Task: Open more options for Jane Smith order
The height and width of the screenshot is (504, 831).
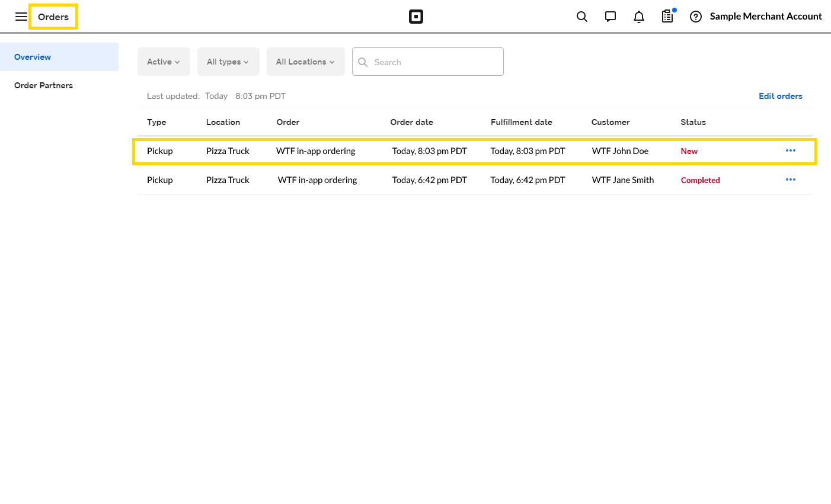Action: [x=791, y=179]
